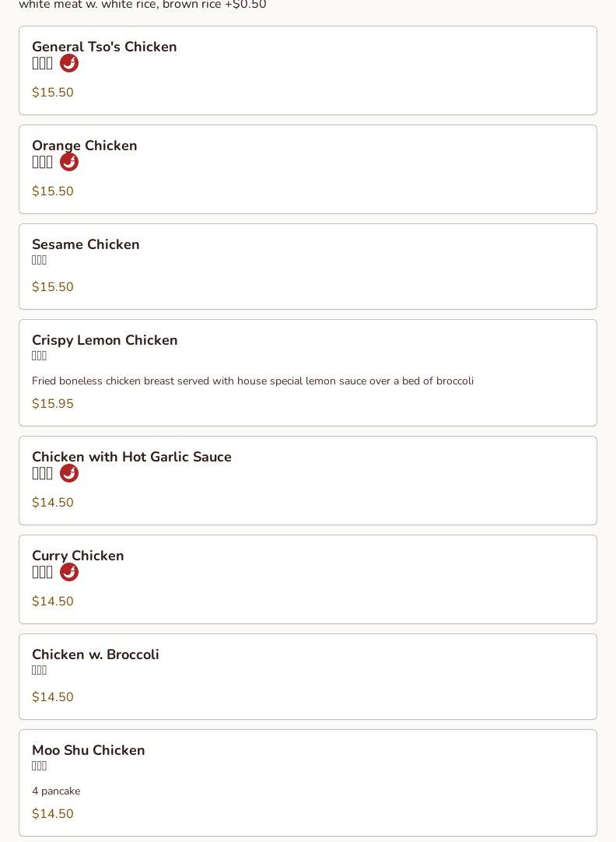Viewport: 616px width, 842px height.
Task: Select Chicken with Hot Garlic Sauce title
Action: click(x=131, y=457)
